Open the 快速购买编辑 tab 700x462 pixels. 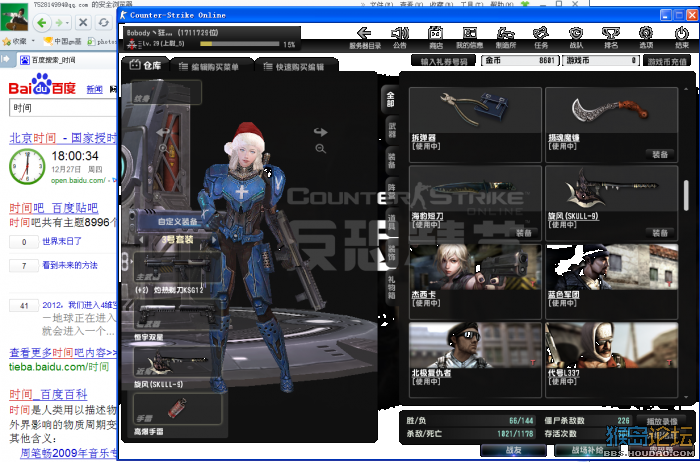(296, 67)
